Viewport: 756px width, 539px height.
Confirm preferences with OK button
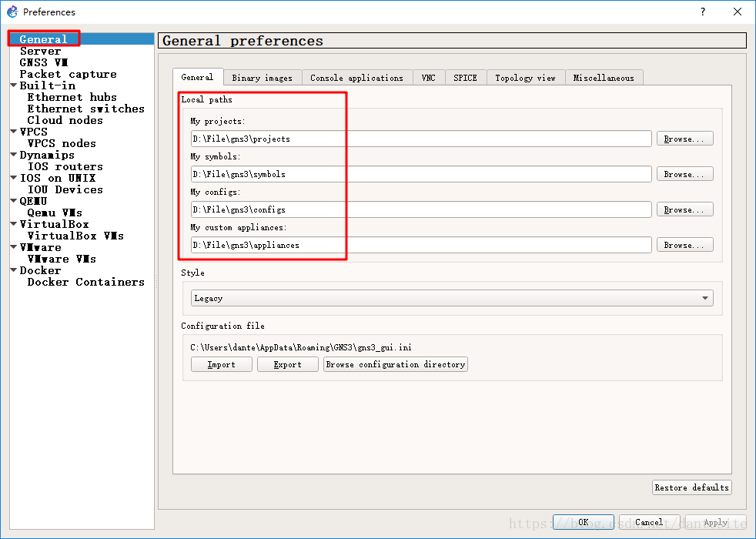[583, 522]
